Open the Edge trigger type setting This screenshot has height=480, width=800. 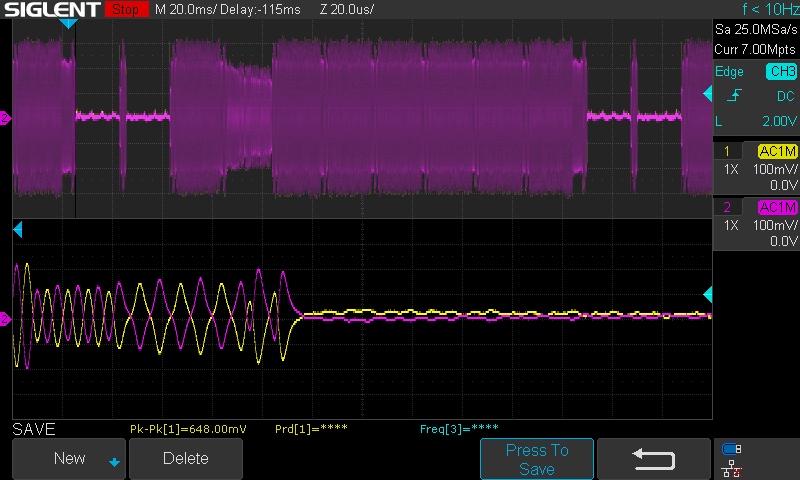[729, 72]
